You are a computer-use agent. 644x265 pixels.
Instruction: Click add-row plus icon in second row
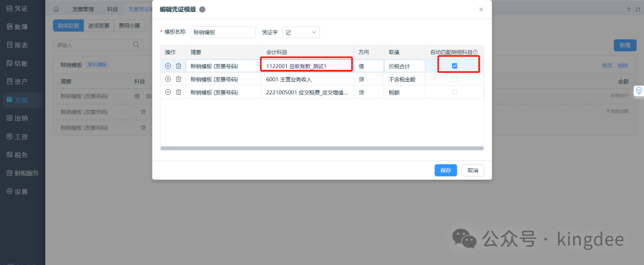(168, 79)
